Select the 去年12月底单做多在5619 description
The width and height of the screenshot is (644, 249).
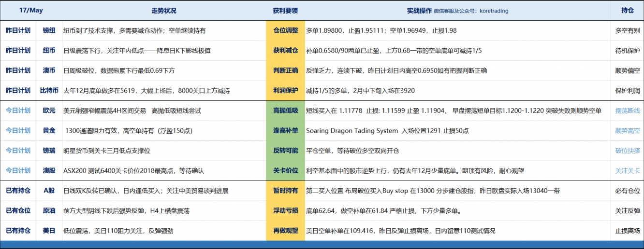point(146,90)
